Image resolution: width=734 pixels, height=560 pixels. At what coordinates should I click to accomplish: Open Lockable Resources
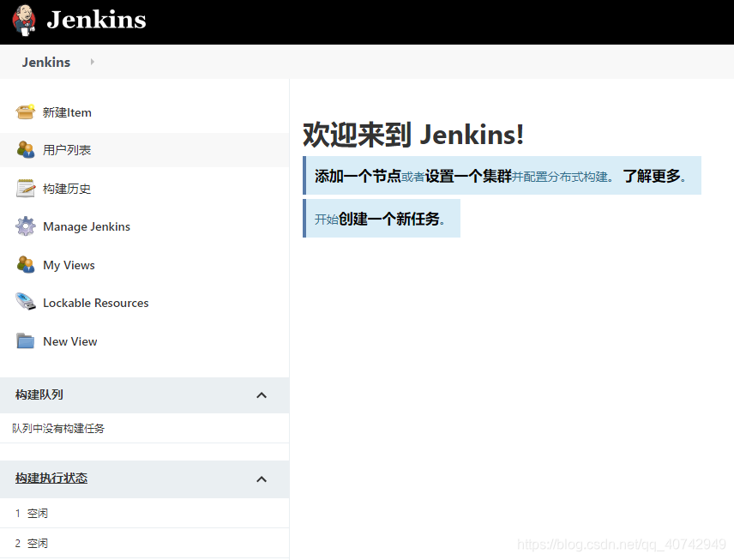point(95,303)
